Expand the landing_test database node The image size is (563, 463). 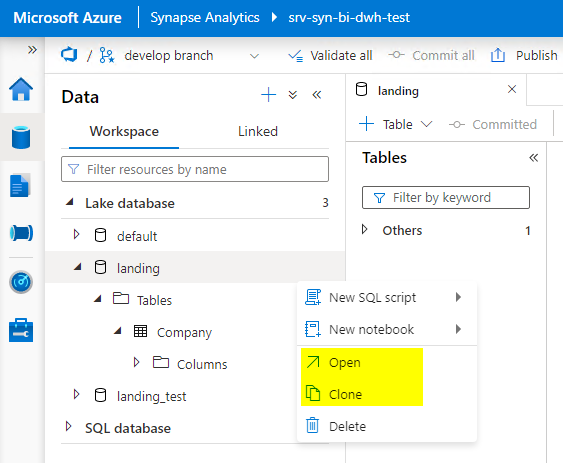(x=76, y=395)
